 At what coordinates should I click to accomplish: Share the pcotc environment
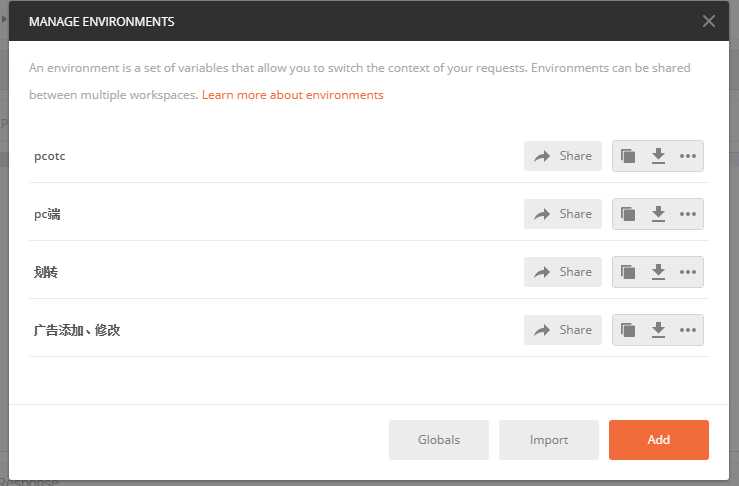coord(563,156)
